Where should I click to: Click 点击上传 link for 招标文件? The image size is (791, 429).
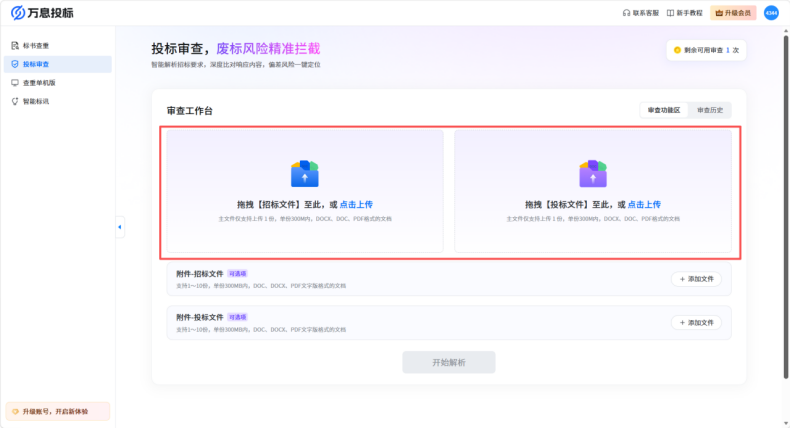[x=356, y=204]
